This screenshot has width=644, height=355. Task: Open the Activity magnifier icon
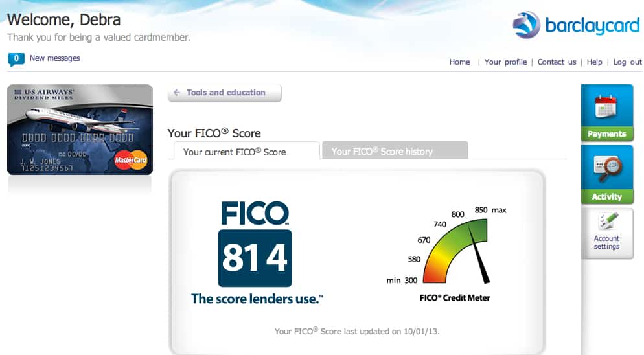point(608,169)
